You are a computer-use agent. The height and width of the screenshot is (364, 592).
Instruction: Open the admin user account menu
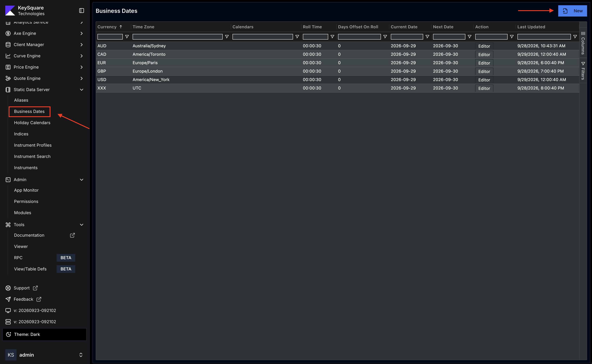(44, 355)
